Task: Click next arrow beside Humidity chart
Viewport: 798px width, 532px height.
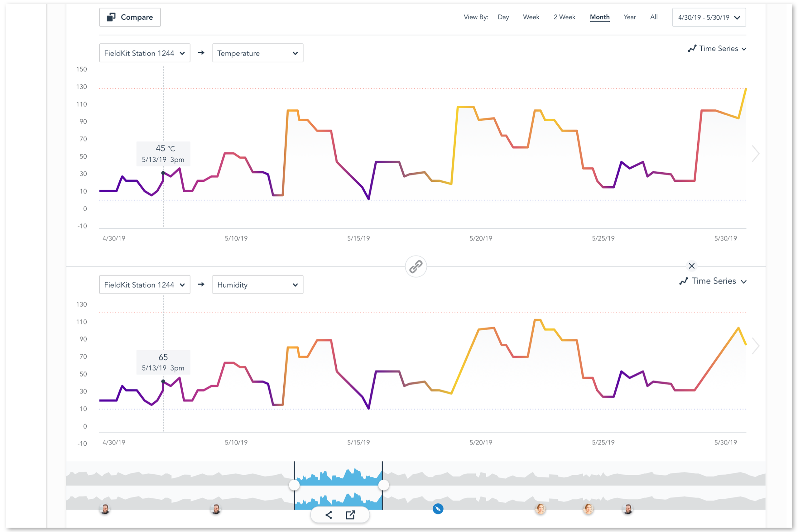Action: click(755, 346)
